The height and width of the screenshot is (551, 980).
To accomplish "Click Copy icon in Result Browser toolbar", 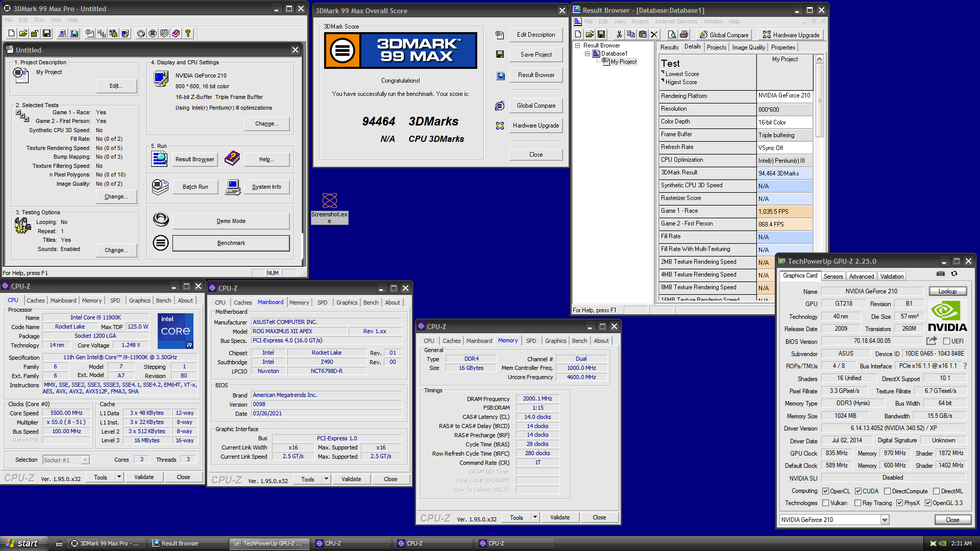I will click(x=631, y=35).
